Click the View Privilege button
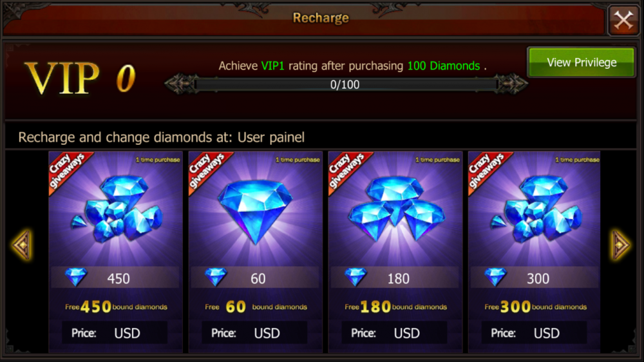 [x=581, y=62]
